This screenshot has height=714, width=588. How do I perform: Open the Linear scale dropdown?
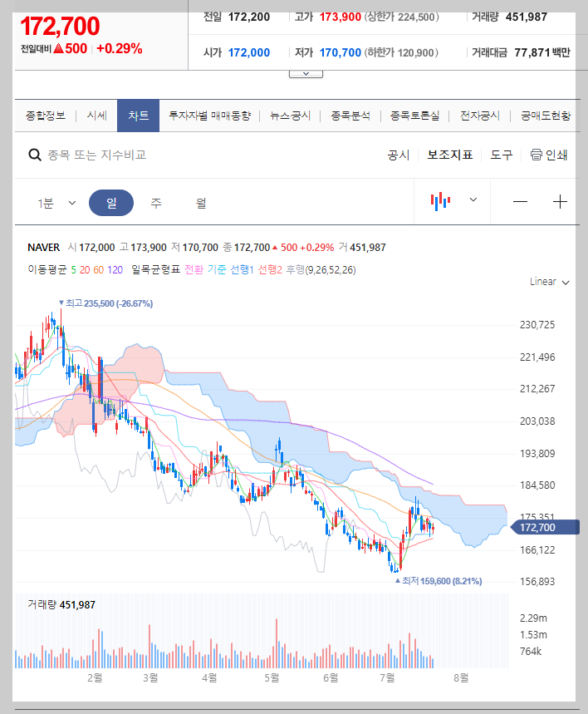point(548,281)
